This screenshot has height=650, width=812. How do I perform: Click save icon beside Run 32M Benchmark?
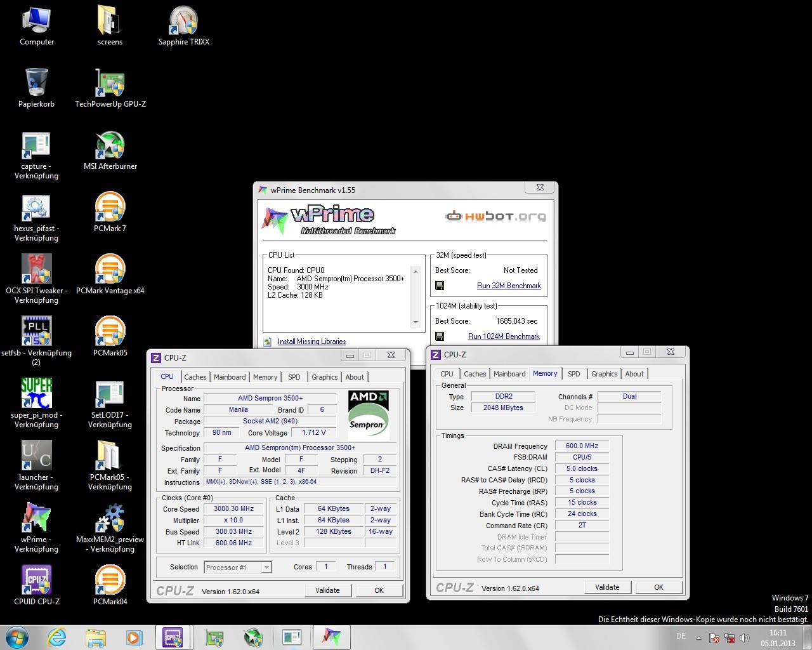(x=440, y=286)
